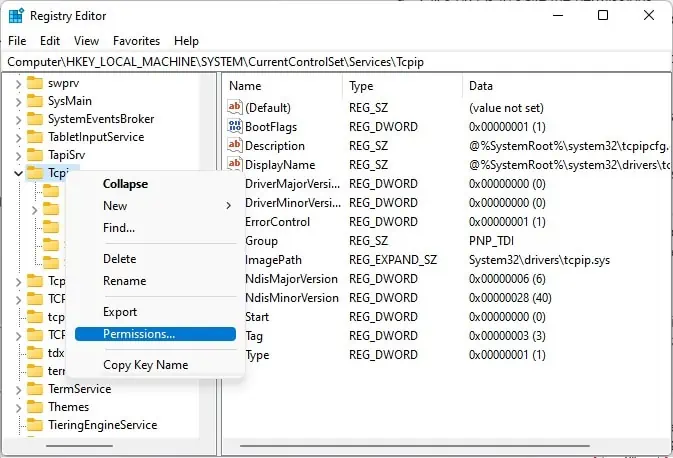Select the TieringEngineService tree label
The image size is (673, 458).
[103, 425]
